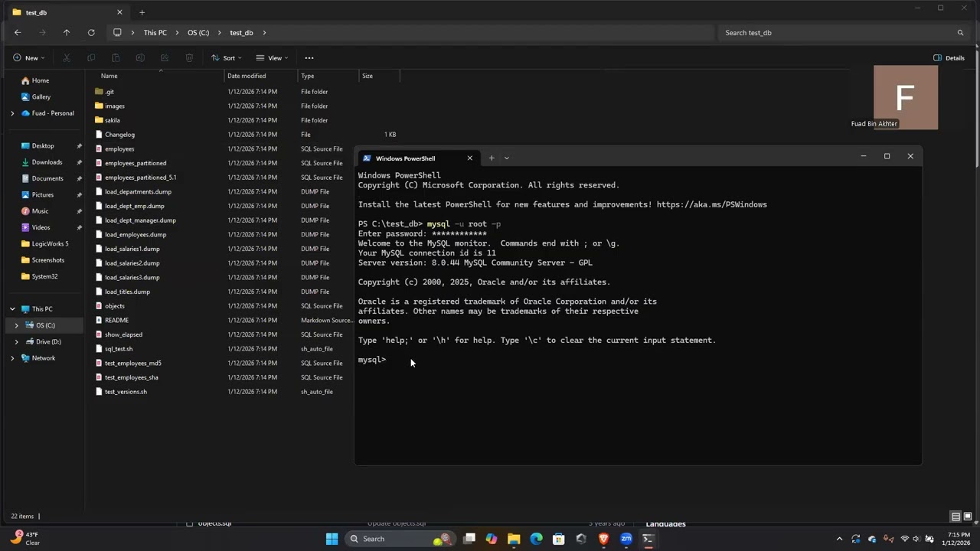Open Task View from taskbar
The height and width of the screenshot is (551, 980).
tap(469, 539)
